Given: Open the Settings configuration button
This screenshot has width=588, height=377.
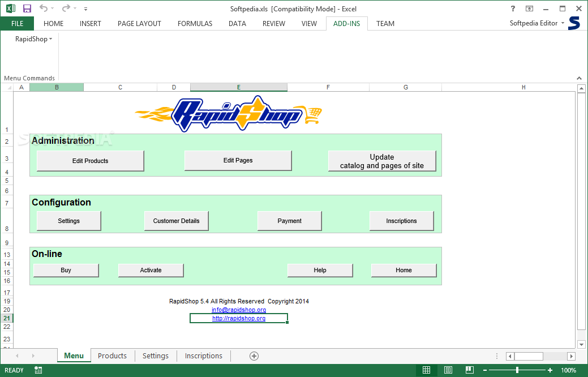Looking at the screenshot, I should coord(68,221).
